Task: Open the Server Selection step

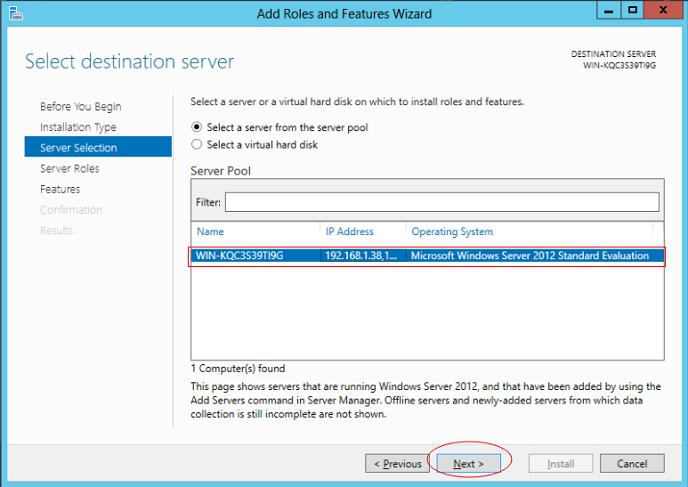Action: click(x=98, y=147)
